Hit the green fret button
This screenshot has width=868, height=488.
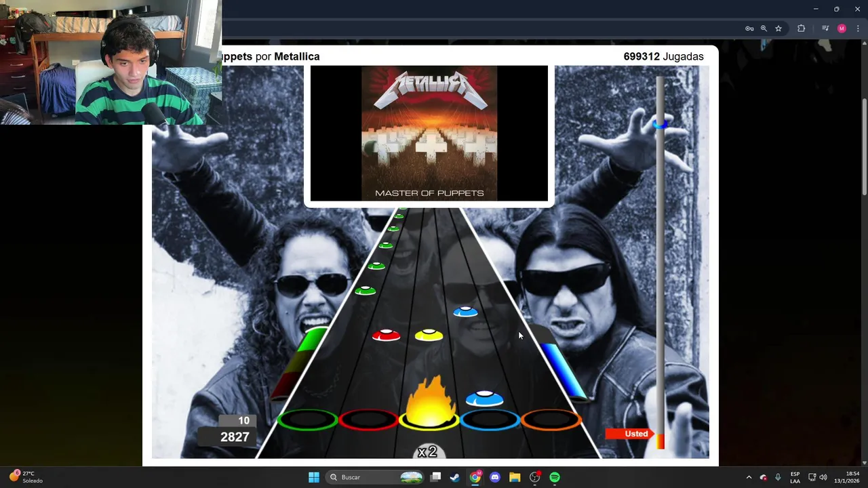307,420
